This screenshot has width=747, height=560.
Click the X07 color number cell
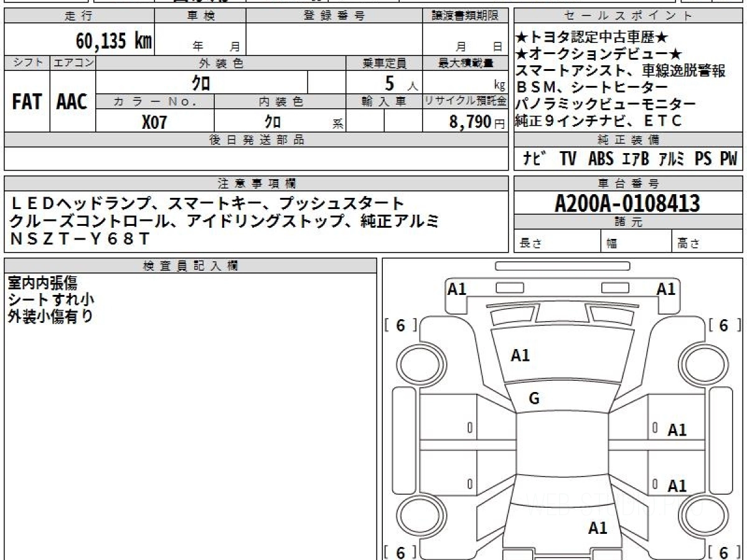154,121
